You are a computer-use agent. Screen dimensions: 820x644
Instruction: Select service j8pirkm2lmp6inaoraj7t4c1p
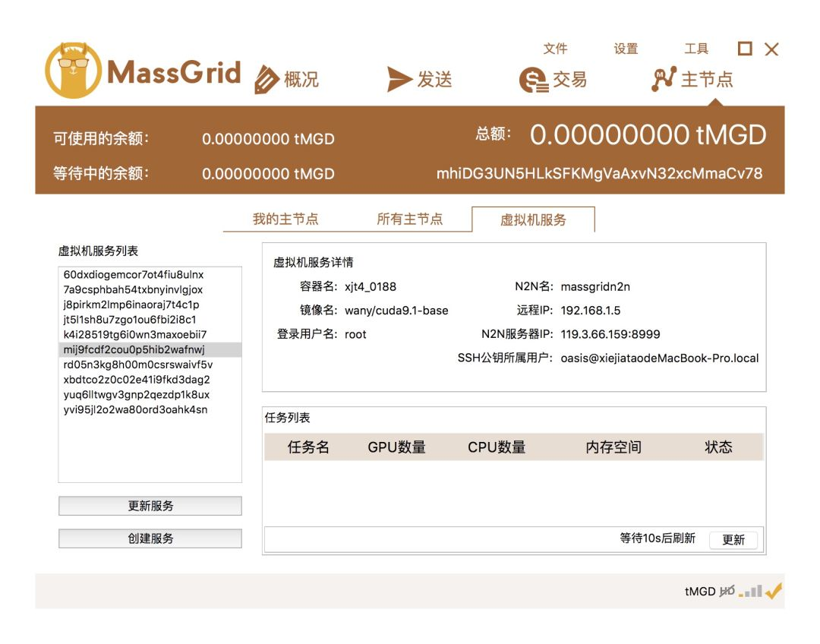[x=150, y=305]
